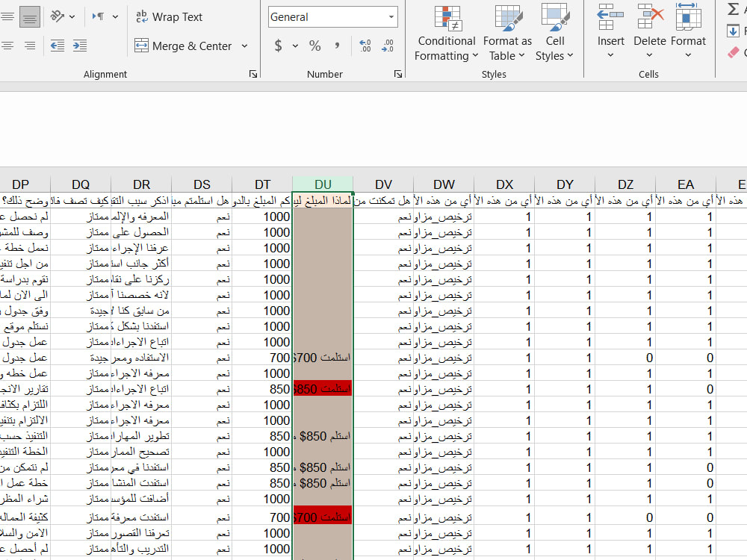
Task: Apply Percent Style format
Action: click(x=315, y=46)
